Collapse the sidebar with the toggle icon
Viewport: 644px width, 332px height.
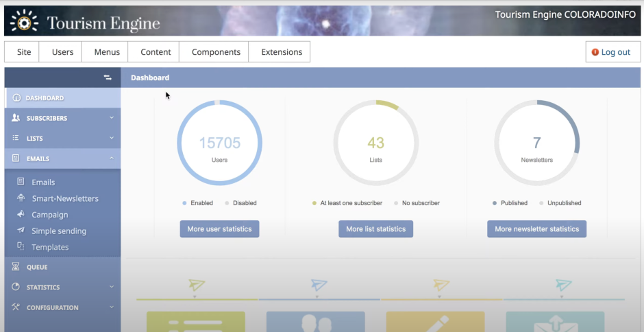108,78
